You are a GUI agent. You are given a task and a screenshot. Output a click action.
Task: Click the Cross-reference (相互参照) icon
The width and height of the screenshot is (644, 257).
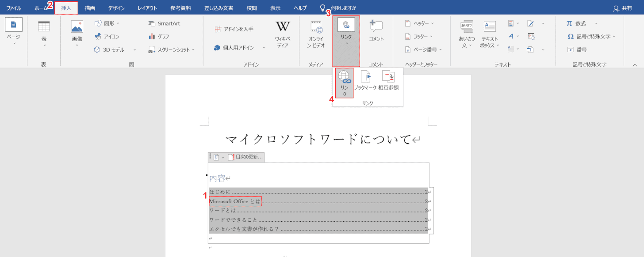click(x=388, y=76)
